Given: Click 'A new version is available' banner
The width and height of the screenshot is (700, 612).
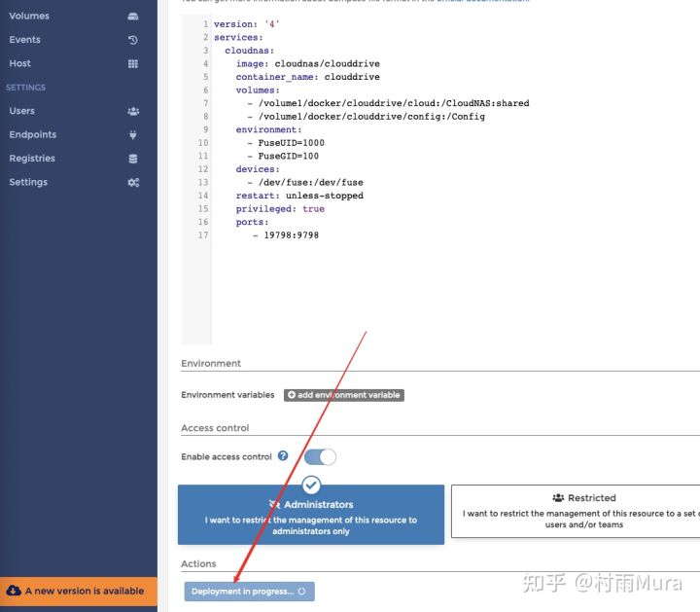Looking at the screenshot, I should (x=79, y=591).
